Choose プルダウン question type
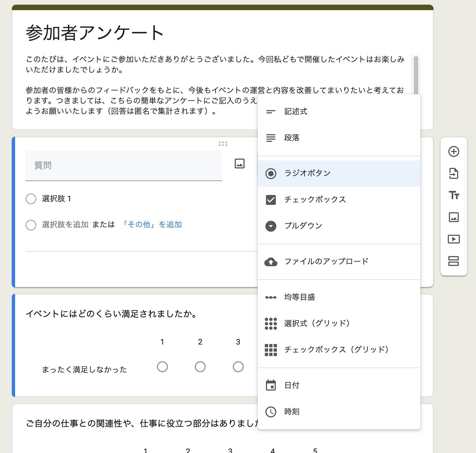The width and height of the screenshot is (476, 453). [303, 226]
